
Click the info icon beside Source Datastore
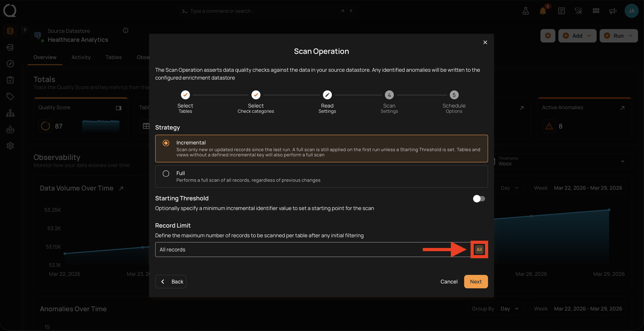coord(126,31)
